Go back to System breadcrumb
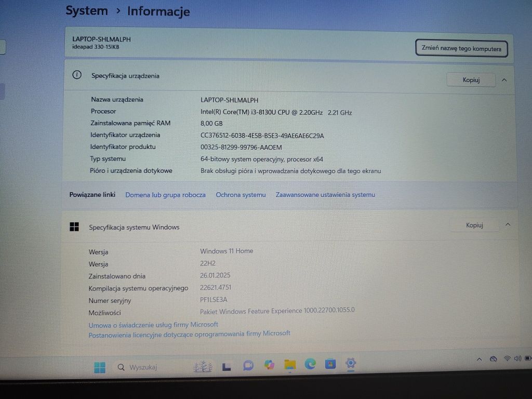This screenshot has width=532, height=399. click(87, 10)
